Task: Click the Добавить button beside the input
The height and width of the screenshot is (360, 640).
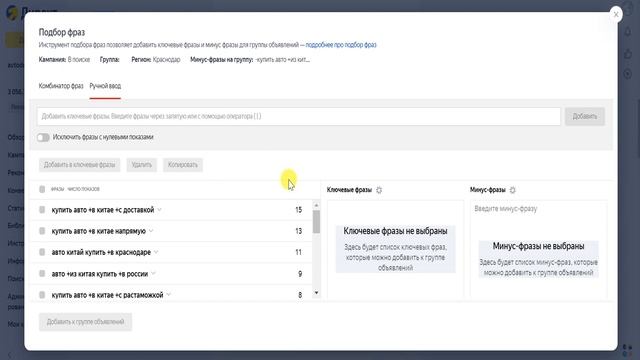Action: 584,116
